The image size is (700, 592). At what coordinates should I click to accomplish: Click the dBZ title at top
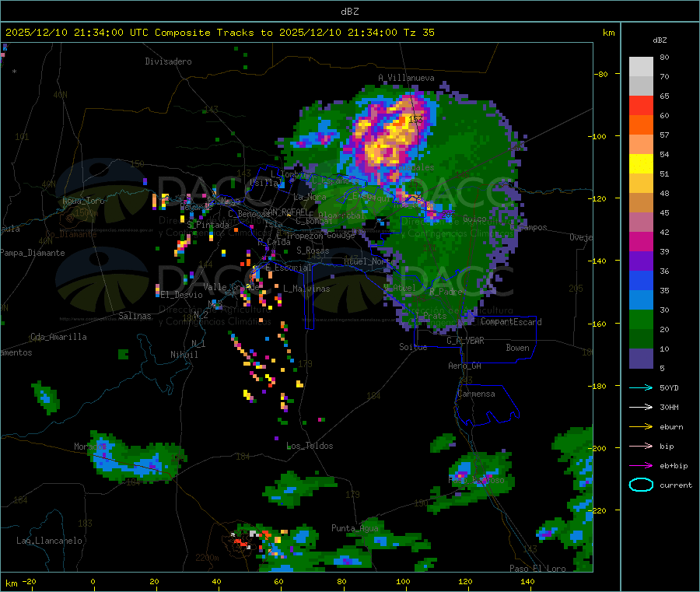point(349,12)
